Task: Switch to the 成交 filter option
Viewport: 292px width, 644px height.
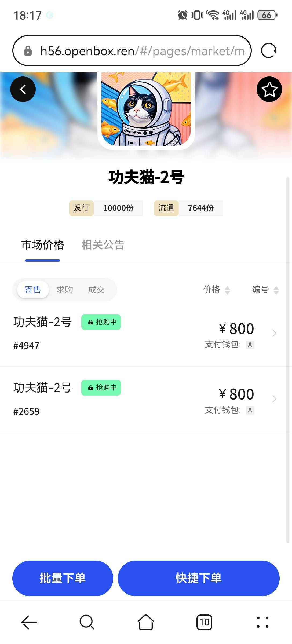Action: 96,290
